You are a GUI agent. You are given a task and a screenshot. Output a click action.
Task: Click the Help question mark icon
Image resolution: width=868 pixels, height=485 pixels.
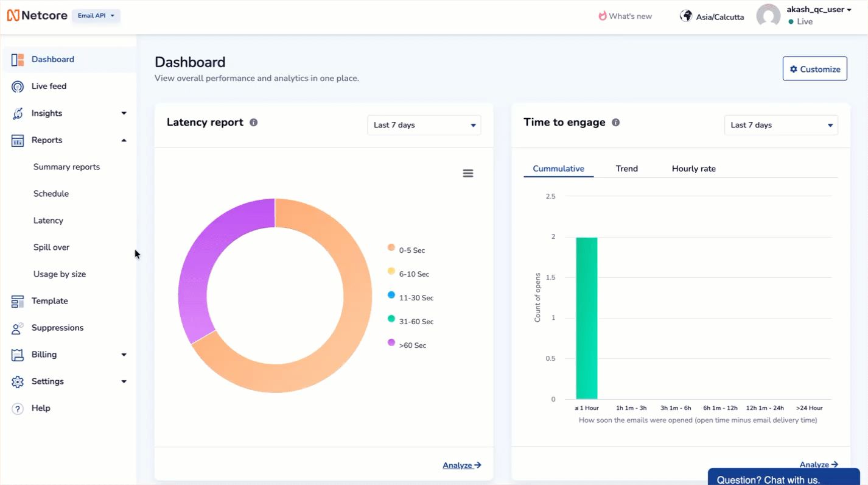[18, 408]
